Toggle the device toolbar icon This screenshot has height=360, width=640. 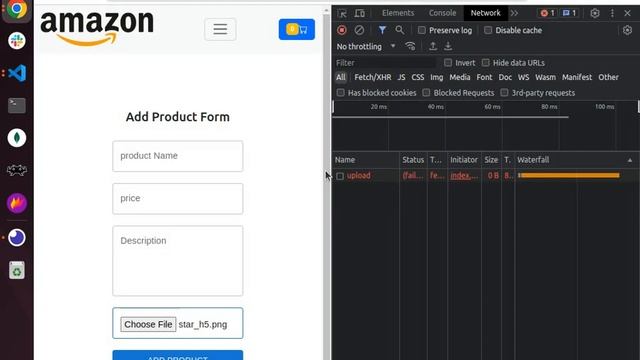360,13
